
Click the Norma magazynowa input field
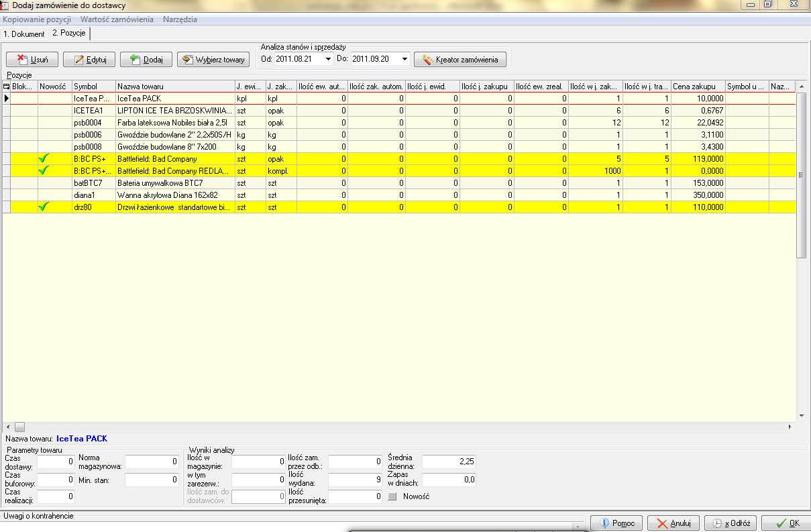pos(152,462)
